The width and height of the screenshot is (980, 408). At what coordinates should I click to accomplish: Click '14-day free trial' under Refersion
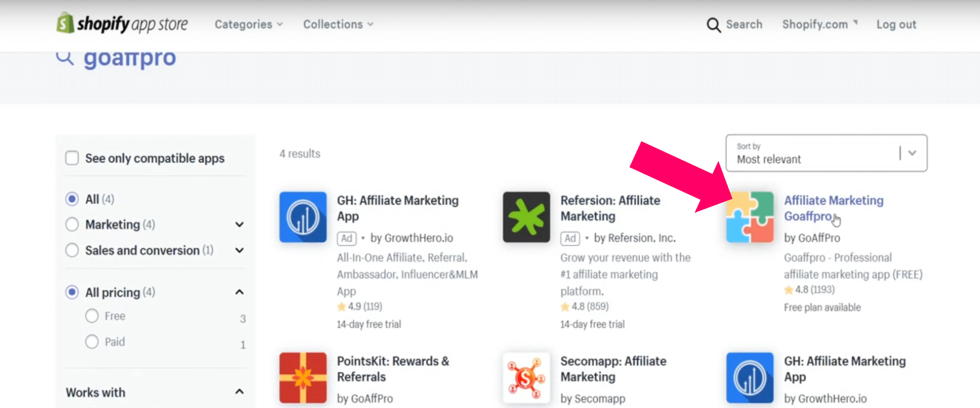[592, 324]
